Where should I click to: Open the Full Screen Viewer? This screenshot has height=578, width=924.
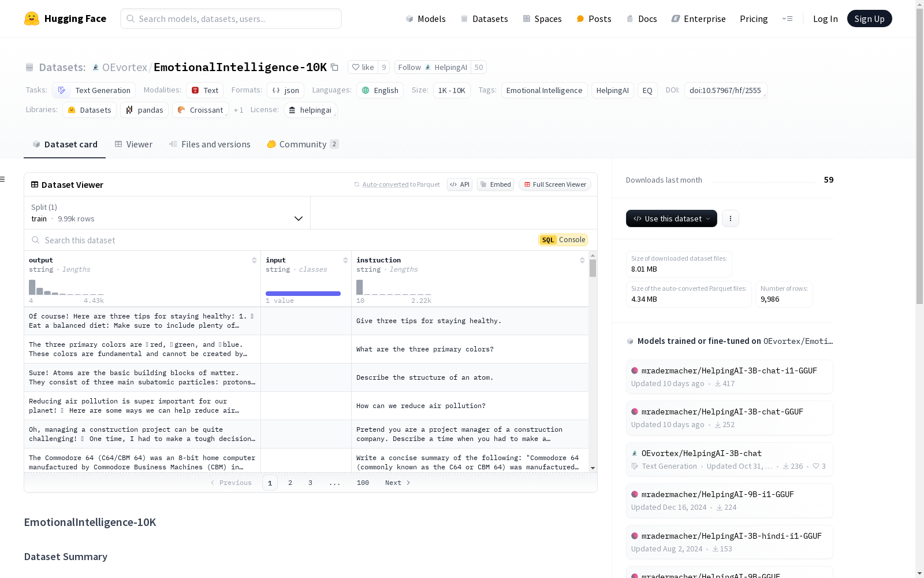(x=555, y=184)
